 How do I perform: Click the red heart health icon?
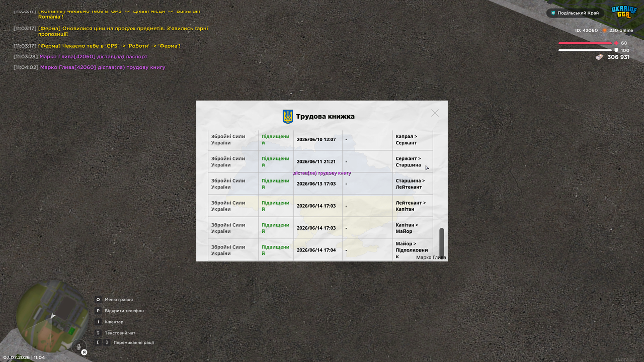tap(616, 43)
